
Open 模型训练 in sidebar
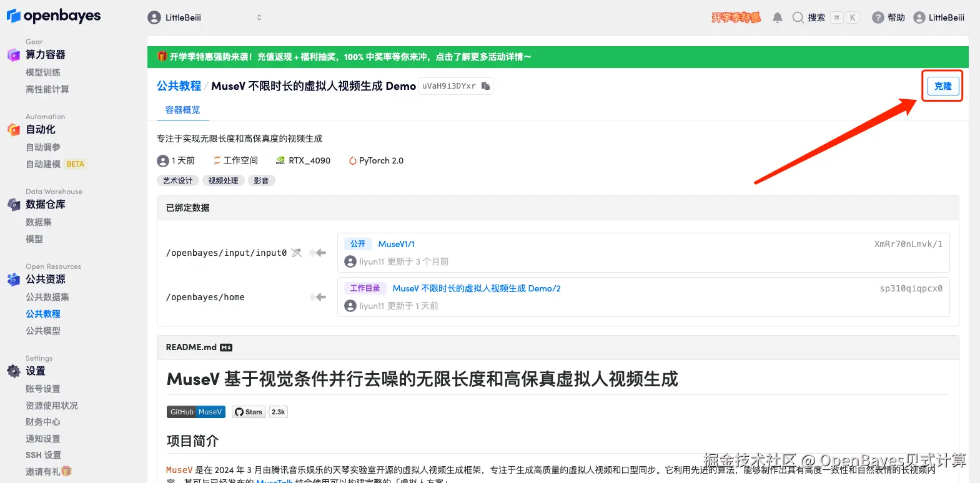tap(43, 72)
